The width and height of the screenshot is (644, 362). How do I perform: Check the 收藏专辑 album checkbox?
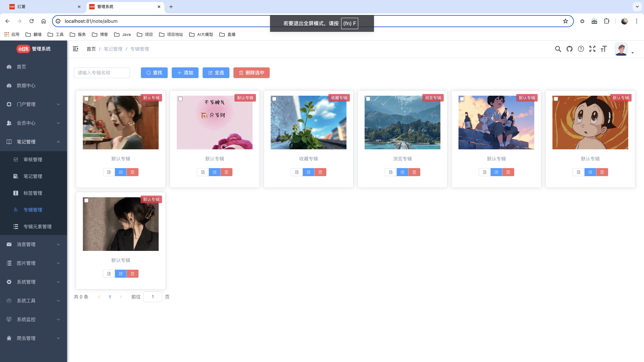pyautogui.click(x=274, y=99)
